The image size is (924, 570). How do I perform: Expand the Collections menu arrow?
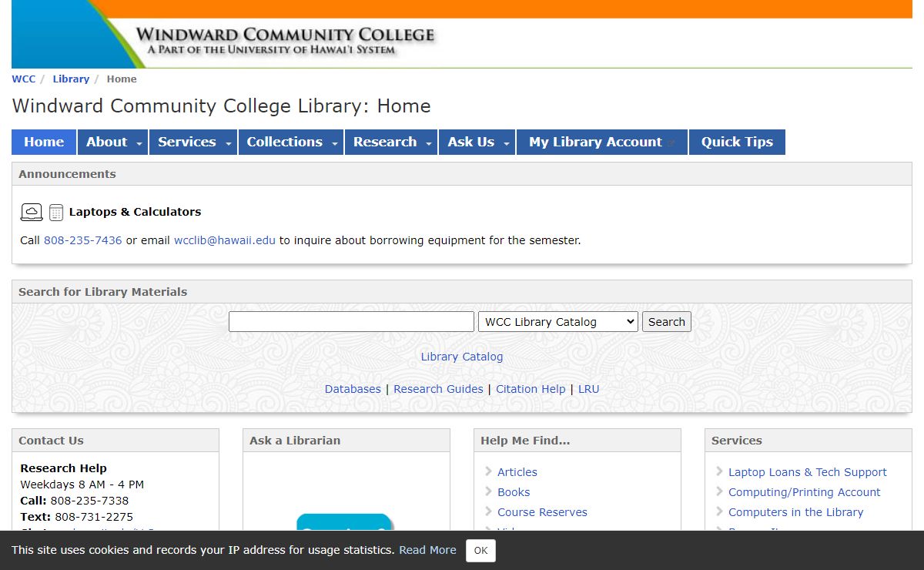coord(334,144)
